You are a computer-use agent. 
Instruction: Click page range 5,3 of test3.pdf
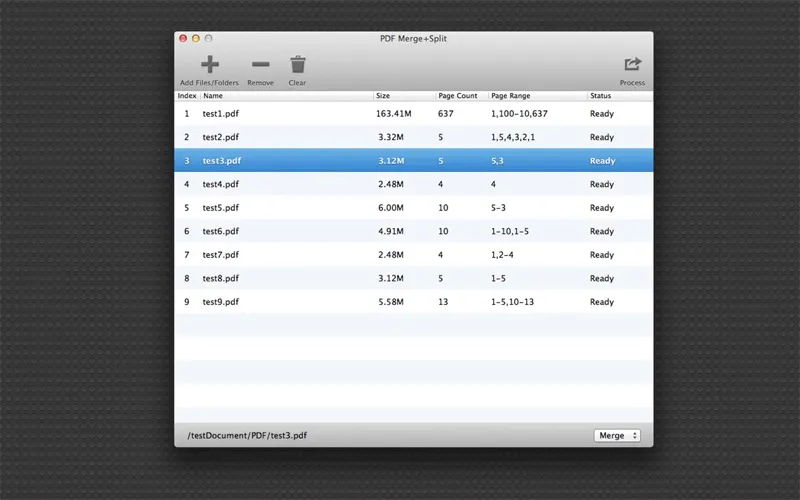coord(497,160)
